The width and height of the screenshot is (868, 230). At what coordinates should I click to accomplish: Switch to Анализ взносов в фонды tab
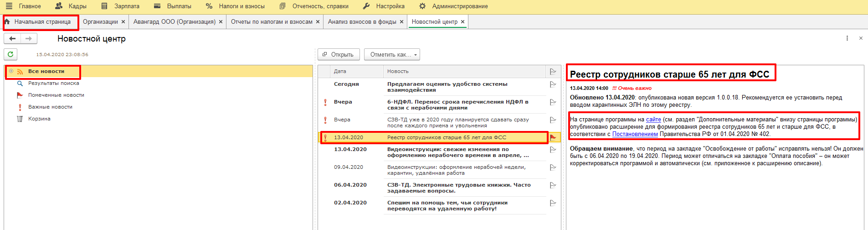click(x=362, y=22)
